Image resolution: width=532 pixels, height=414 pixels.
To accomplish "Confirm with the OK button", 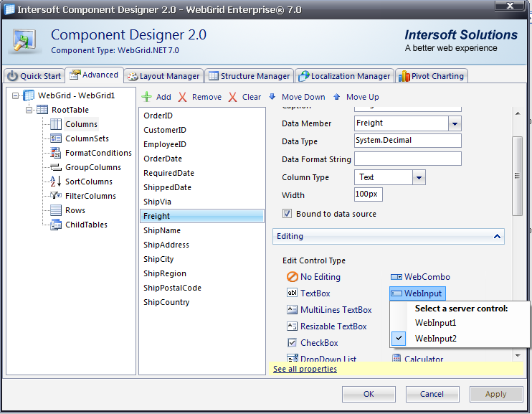I will (369, 394).
